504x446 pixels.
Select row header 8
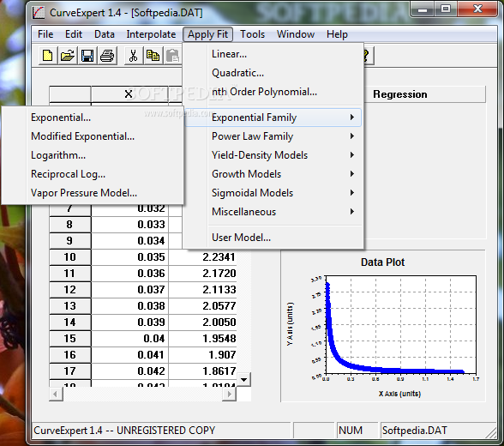point(70,224)
